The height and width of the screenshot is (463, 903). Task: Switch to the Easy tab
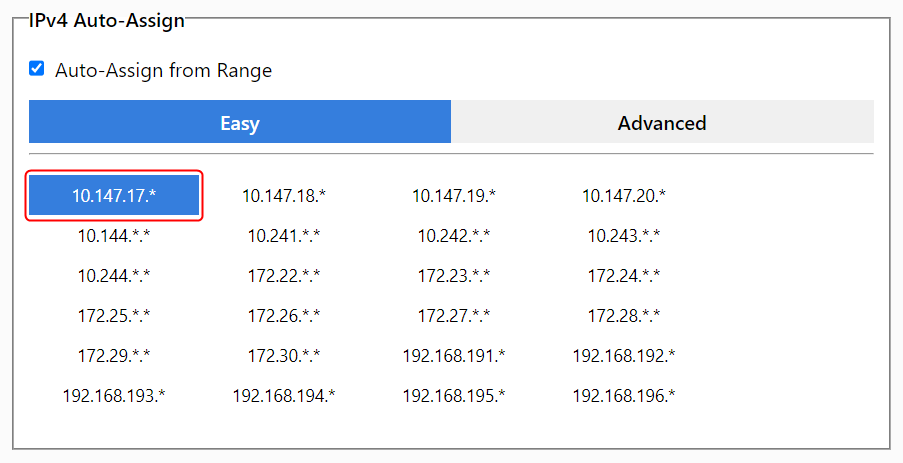coord(240,123)
